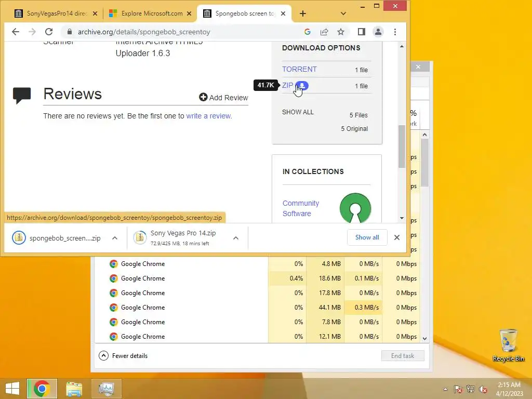View site security lock info
This screenshot has width=532, height=399.
(x=70, y=32)
